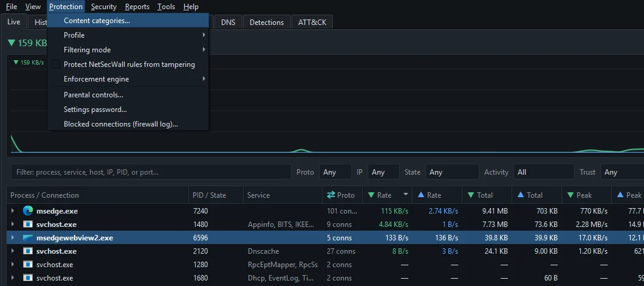
Task: Switch to the ATT&CK tab
Action: coord(312,23)
